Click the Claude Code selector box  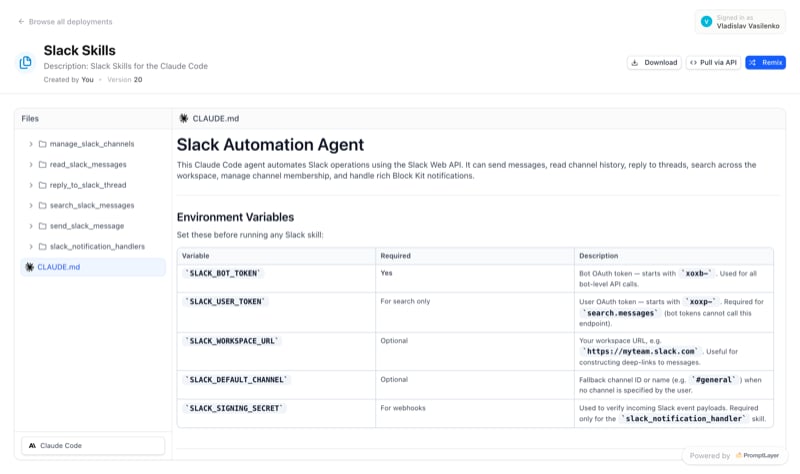[93, 445]
